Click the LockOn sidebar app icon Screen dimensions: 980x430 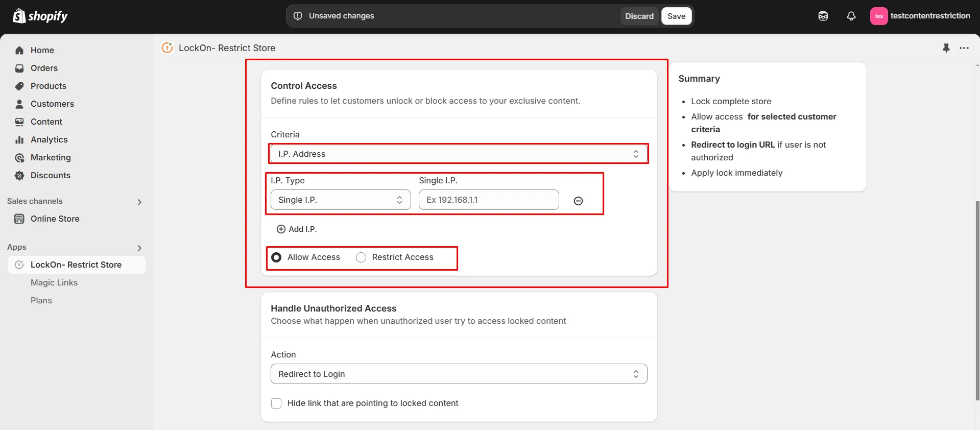tap(19, 265)
